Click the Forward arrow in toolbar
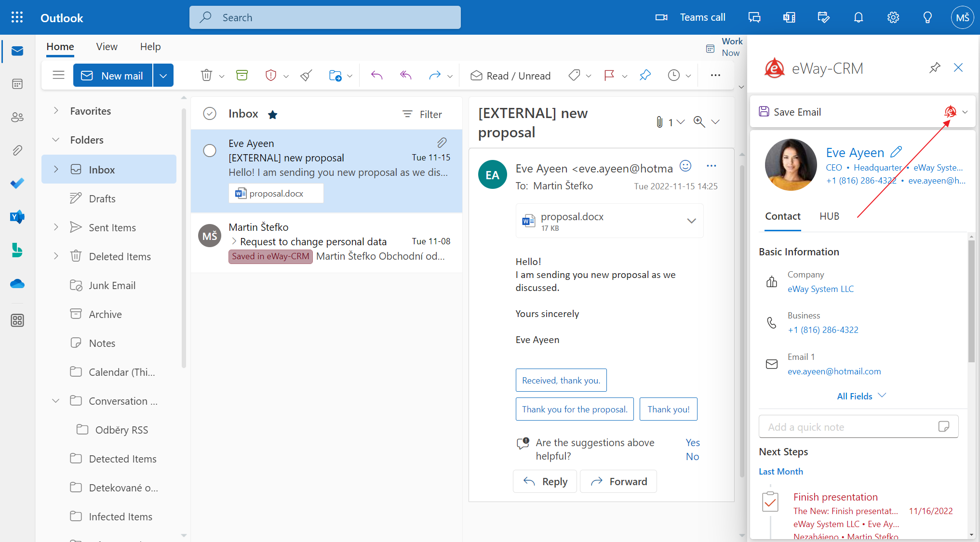The width and height of the screenshot is (980, 542). [435, 75]
